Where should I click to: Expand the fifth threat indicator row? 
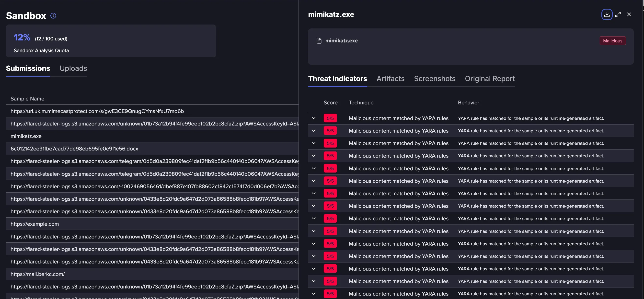point(313,169)
